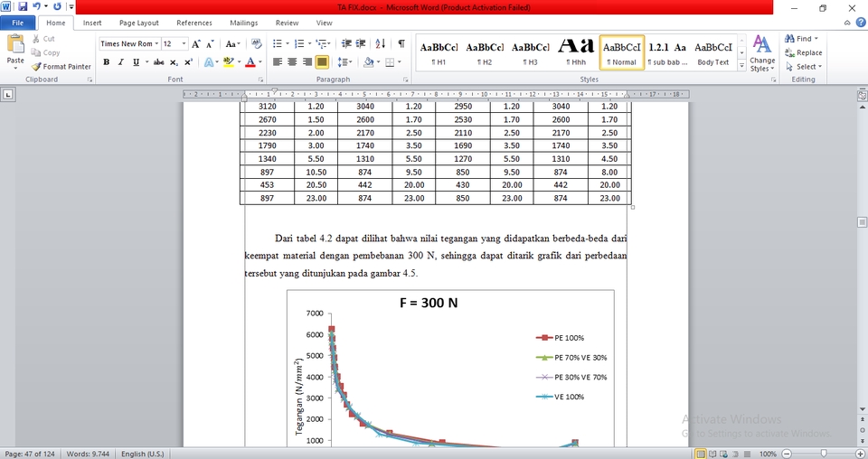This screenshot has height=459, width=868.
Task: Toggle Justify alignment
Action: pyautogui.click(x=322, y=62)
